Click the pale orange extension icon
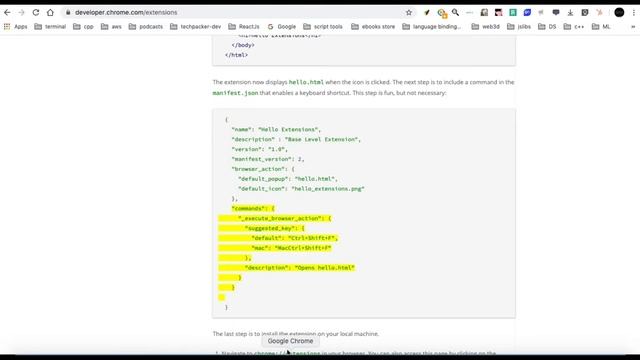The image size is (640, 360). pos(599,13)
